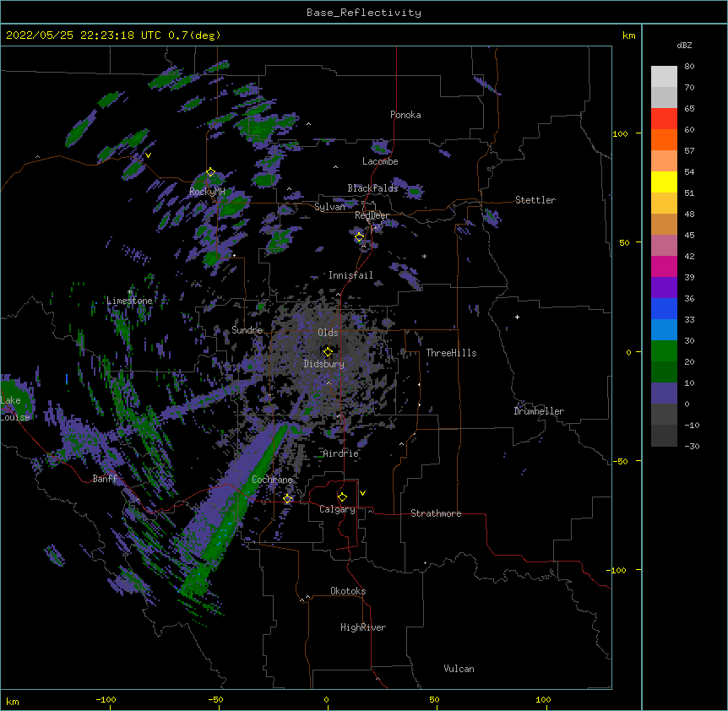Click the km unit label beside the timestamp row
The height and width of the screenshot is (711, 728).
click(x=628, y=35)
